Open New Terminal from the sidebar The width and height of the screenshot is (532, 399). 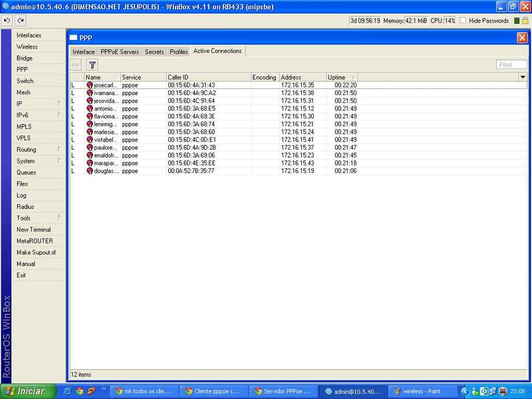point(34,229)
